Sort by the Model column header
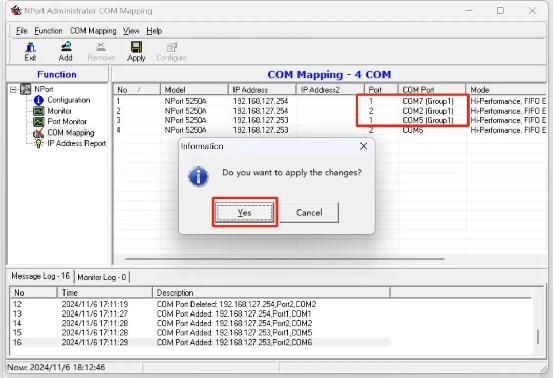 [194, 90]
